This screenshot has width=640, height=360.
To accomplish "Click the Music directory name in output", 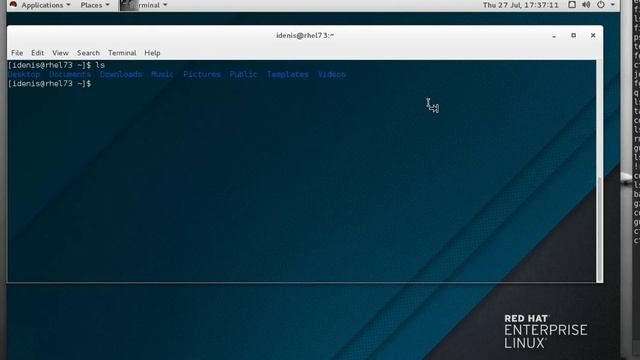I will (x=162, y=75).
